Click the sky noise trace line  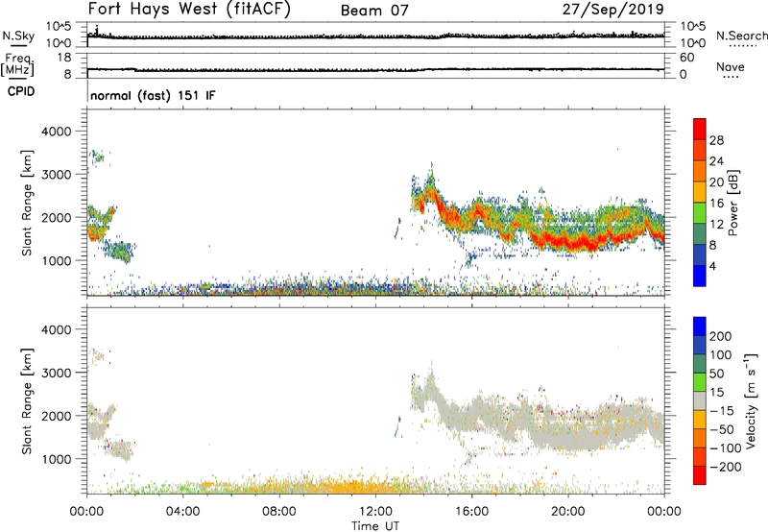tap(375, 36)
